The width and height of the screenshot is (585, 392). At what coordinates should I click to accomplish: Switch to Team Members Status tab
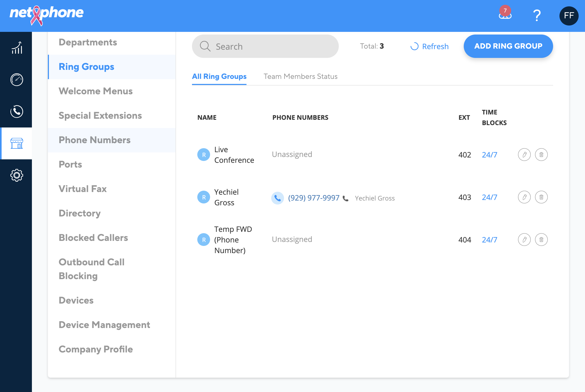click(300, 76)
